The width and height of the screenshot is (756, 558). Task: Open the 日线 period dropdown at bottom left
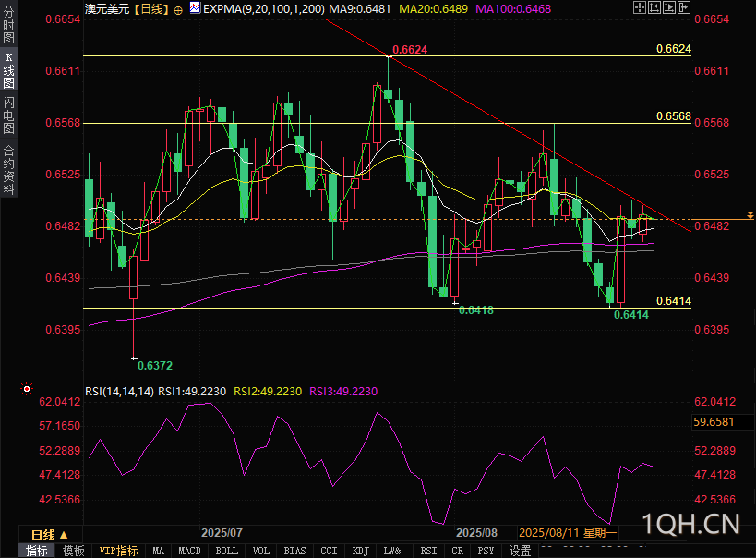click(48, 534)
